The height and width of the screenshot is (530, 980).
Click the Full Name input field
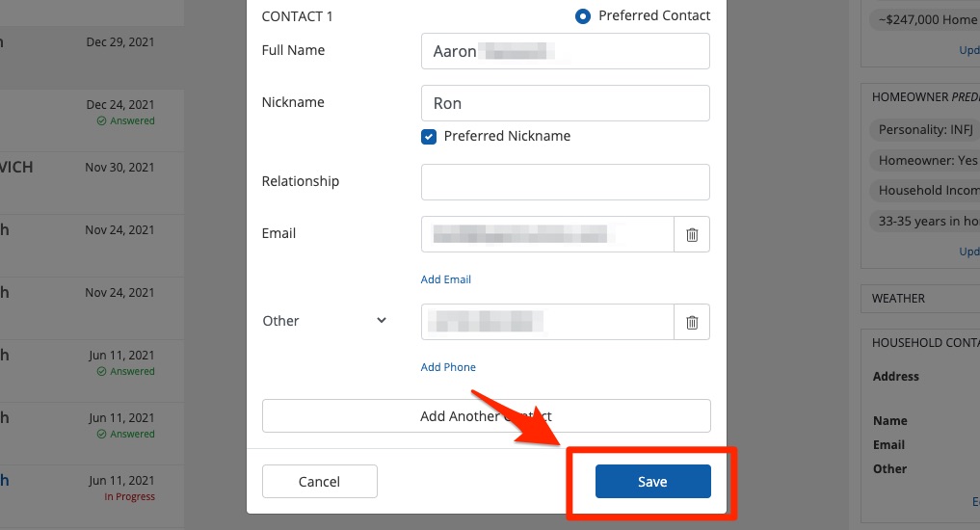pos(565,51)
